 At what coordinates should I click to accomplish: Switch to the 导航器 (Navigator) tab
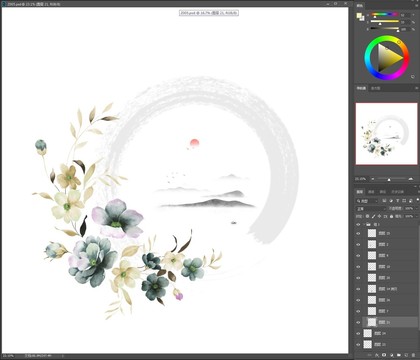pyautogui.click(x=361, y=88)
